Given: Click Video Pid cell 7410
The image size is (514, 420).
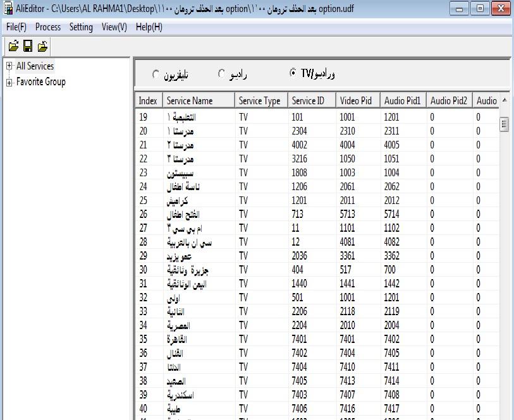Looking at the screenshot, I should point(347,367).
